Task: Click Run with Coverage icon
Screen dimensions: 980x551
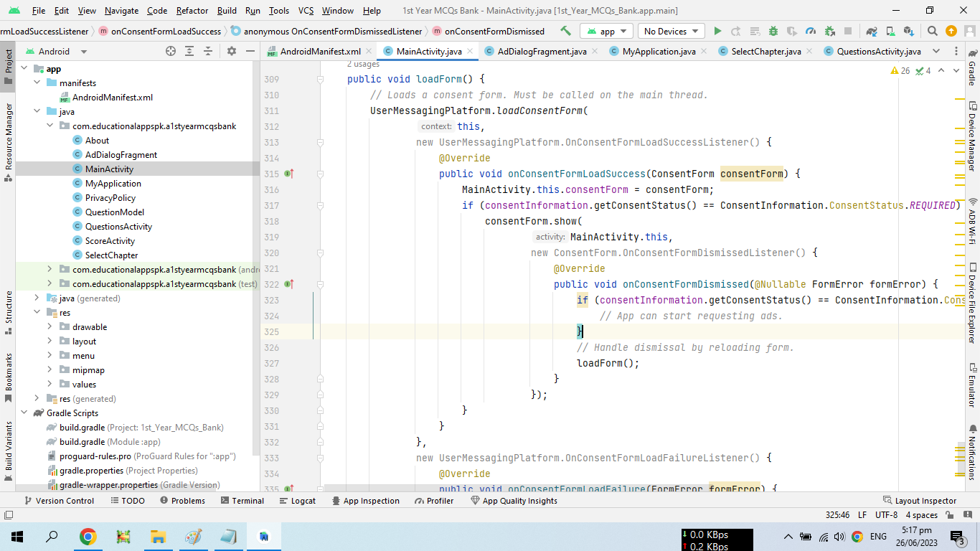Action: (792, 31)
